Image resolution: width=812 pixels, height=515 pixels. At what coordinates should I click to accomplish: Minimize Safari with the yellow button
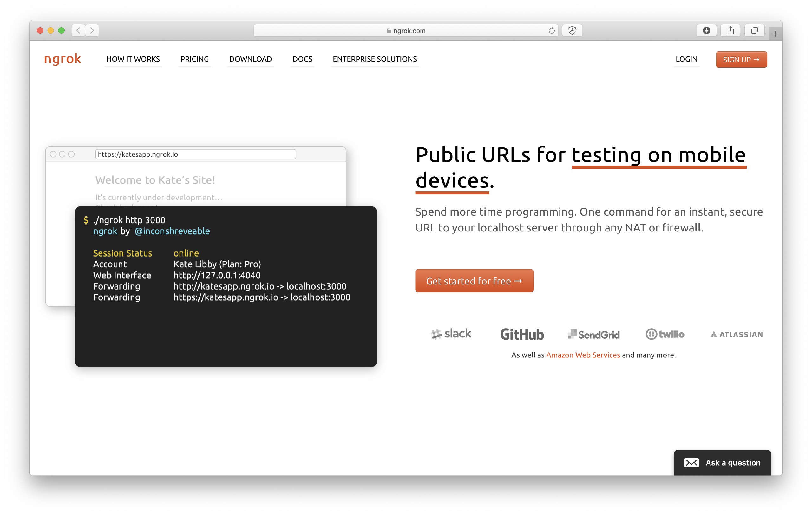(50, 31)
